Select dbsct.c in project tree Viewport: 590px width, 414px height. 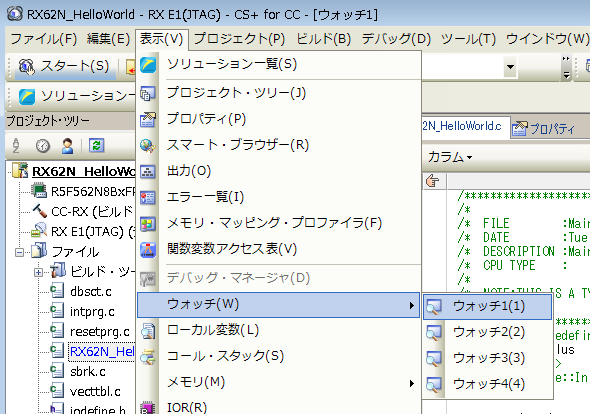91,292
